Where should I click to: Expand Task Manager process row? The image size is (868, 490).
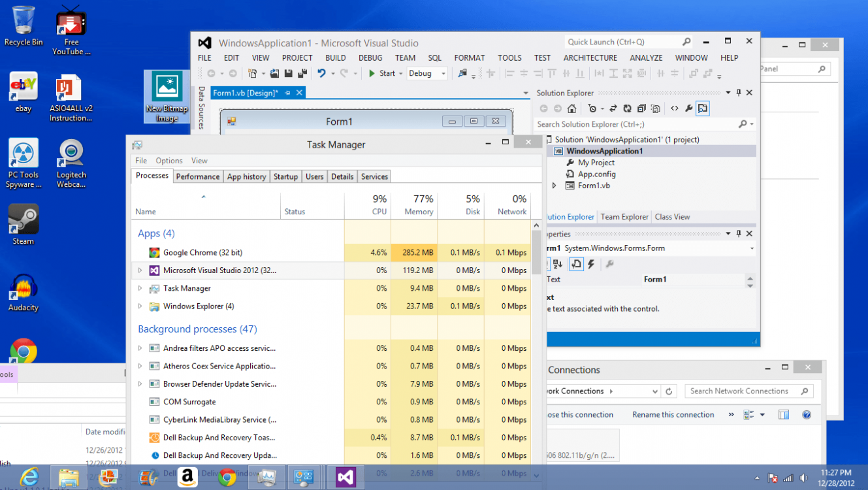click(x=140, y=288)
